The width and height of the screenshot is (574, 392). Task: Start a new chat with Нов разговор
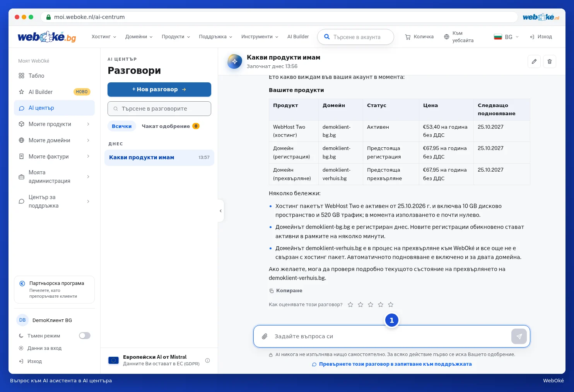[159, 89]
